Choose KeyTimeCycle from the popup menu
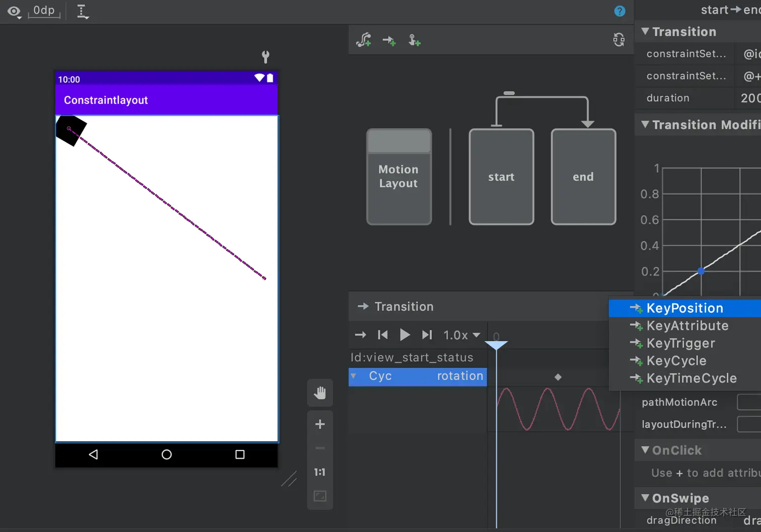Image resolution: width=761 pixels, height=532 pixels. pyautogui.click(x=685, y=378)
